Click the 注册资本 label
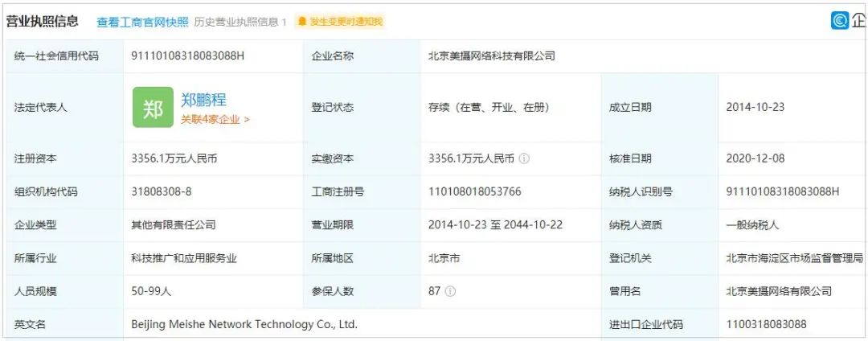 coord(35,159)
